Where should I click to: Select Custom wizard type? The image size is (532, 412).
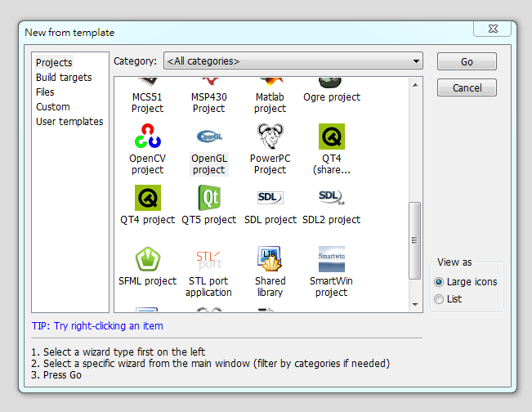click(x=53, y=107)
